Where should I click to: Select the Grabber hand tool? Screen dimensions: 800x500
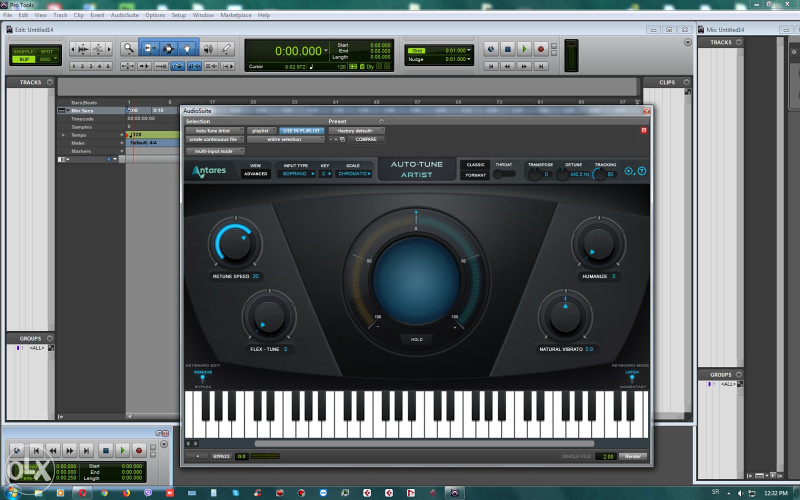click(x=188, y=48)
